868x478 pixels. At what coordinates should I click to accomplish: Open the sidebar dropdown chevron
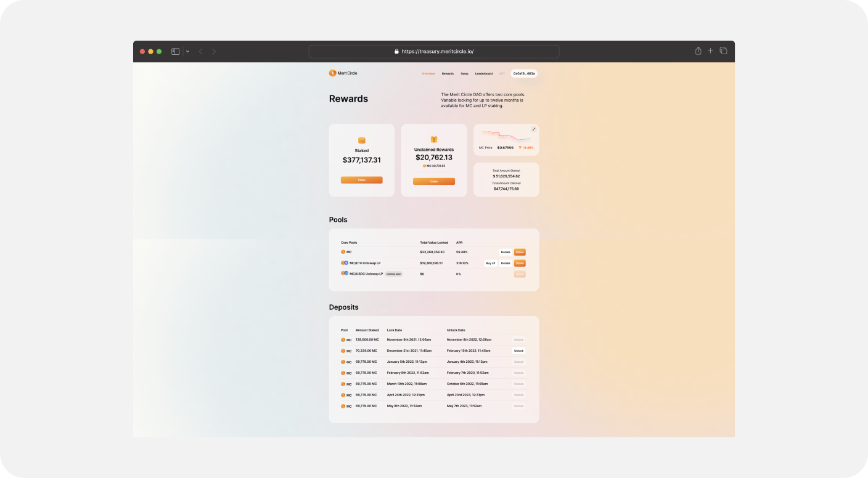(187, 52)
